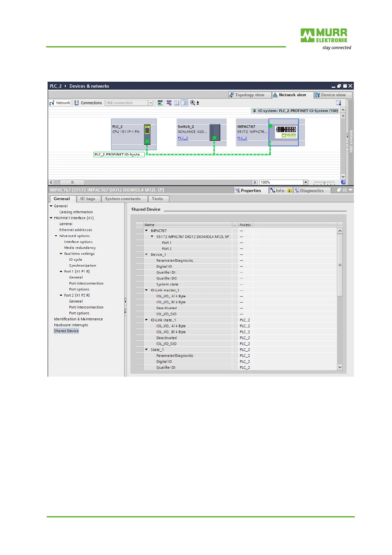Click the relocate network name icon
Viewport: 392px width, 555px height.
click(160, 103)
